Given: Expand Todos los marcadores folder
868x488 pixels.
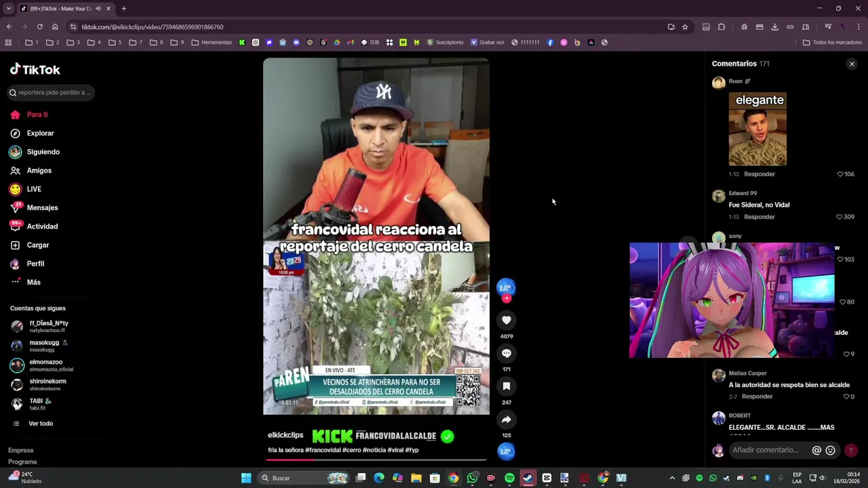Looking at the screenshot, I should tap(832, 43).
